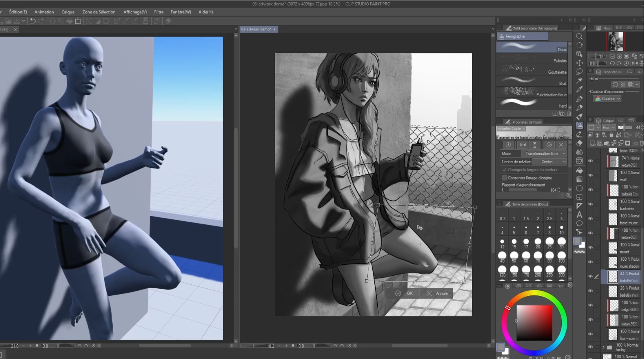This screenshot has width=644, height=359.
Task: Open the Animation menu
Action: click(44, 12)
